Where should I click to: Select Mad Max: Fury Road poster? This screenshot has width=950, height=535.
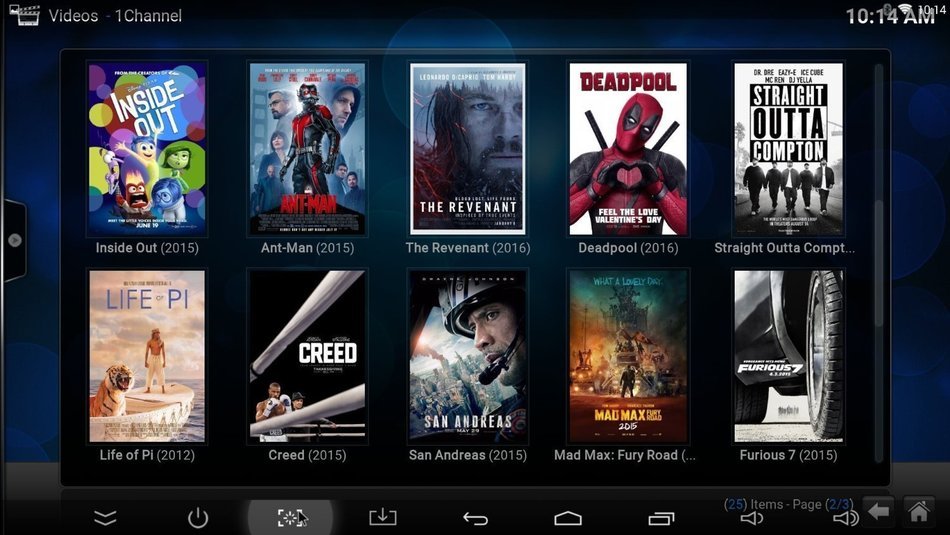click(x=628, y=356)
